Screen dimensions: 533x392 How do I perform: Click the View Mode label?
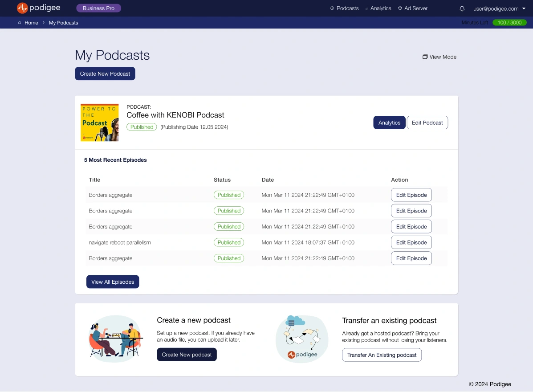click(x=443, y=57)
